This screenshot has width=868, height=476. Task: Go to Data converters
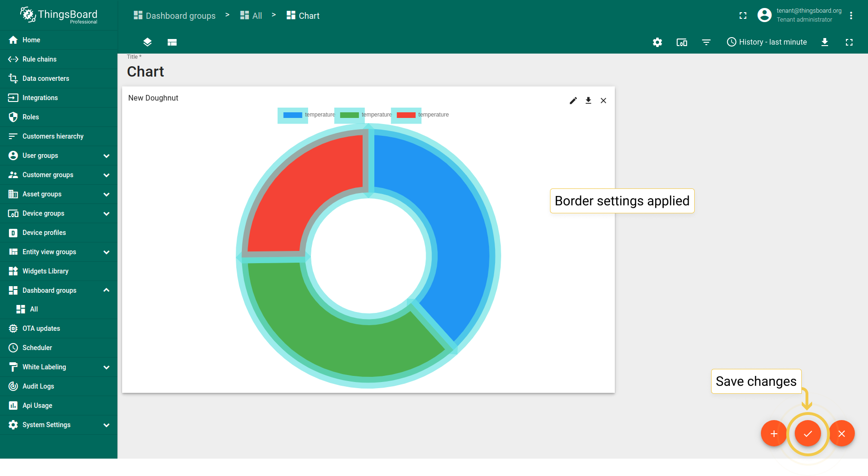click(x=59, y=78)
